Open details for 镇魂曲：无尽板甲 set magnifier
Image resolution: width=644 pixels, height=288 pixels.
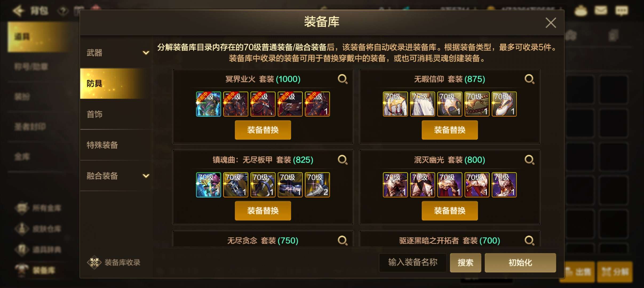tap(343, 160)
